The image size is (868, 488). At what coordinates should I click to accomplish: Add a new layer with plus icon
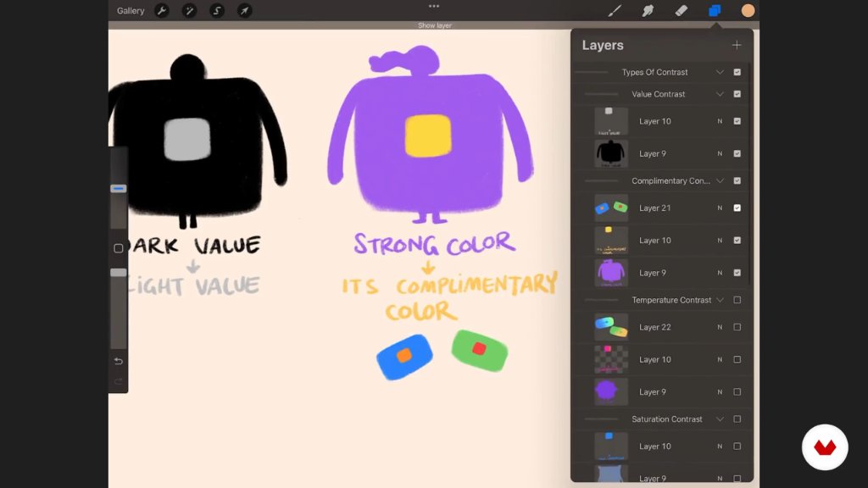click(737, 45)
